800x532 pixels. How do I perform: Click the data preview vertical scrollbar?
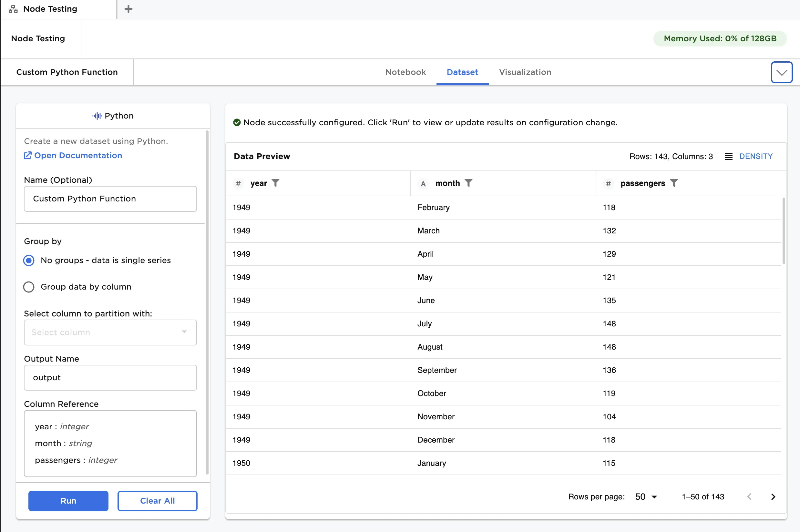pos(784,231)
